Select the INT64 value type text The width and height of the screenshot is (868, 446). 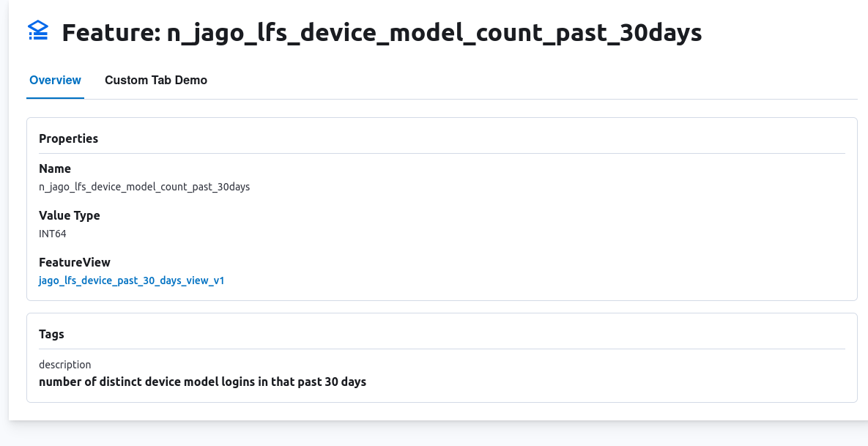click(x=53, y=234)
